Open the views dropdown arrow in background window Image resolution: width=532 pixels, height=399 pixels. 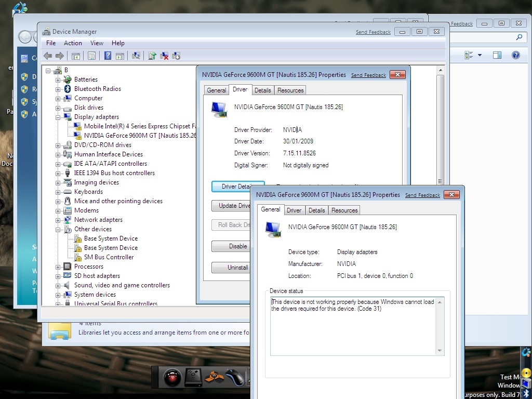coord(480,55)
